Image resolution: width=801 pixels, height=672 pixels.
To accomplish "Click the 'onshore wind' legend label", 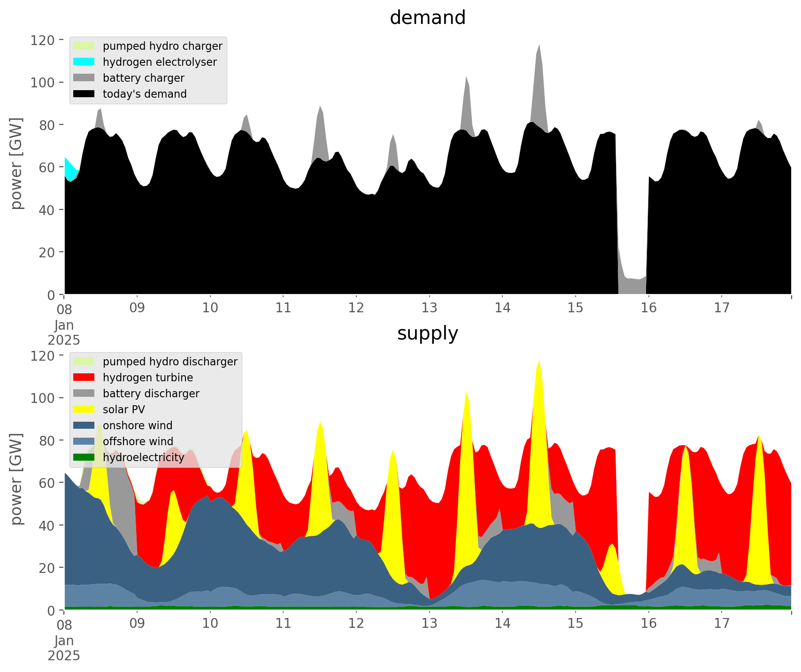I will [x=138, y=425].
